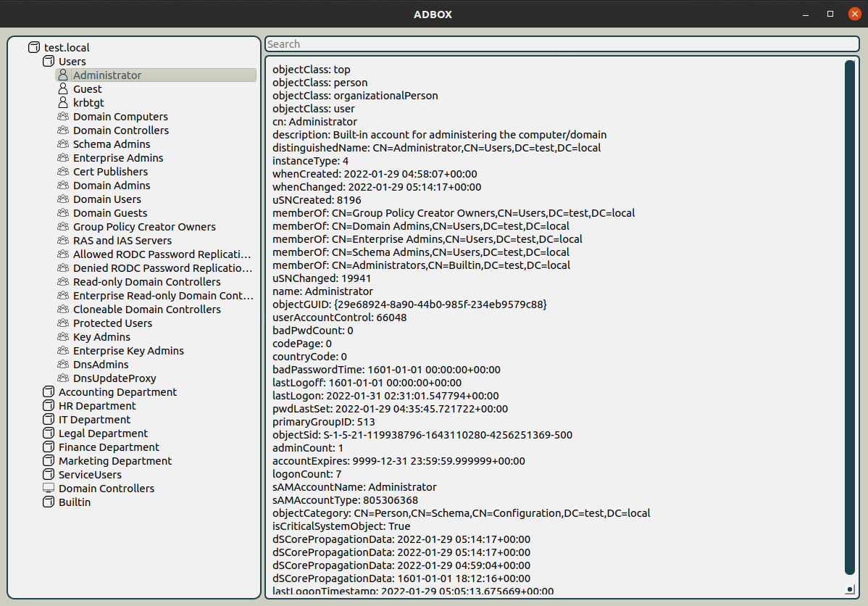868x606 pixels.
Task: Click the Group Policy Creator Owners icon
Action: [63, 227]
